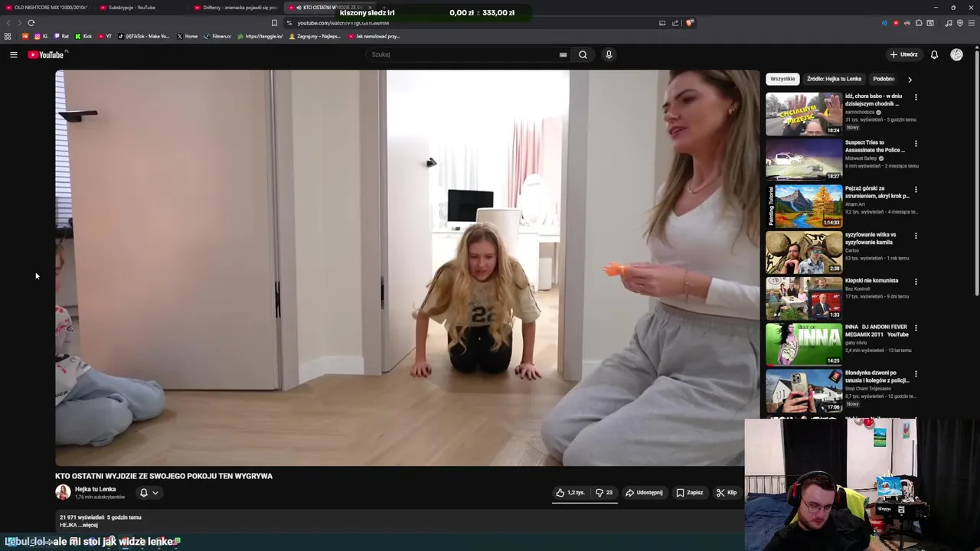Switch to the Drifterzy browser tab
This screenshot has height=551, width=980.
click(x=236, y=7)
